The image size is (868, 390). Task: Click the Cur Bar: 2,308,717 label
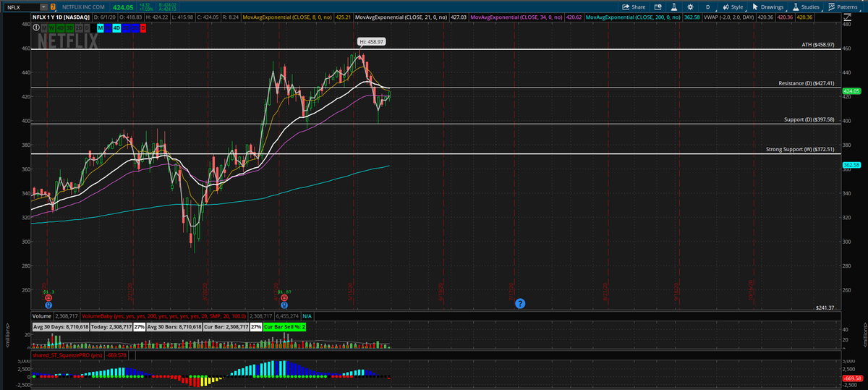point(226,327)
